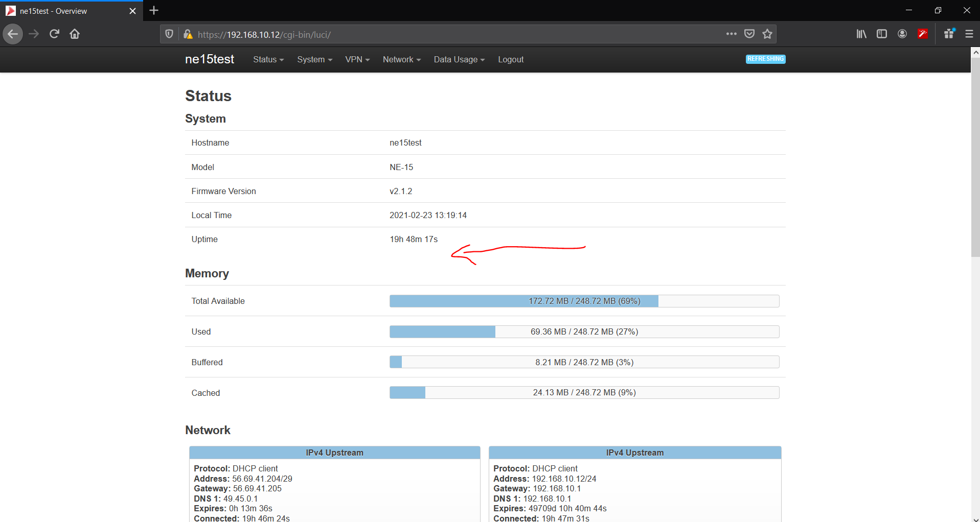Click the Buffered memory progress bar

coord(584,362)
